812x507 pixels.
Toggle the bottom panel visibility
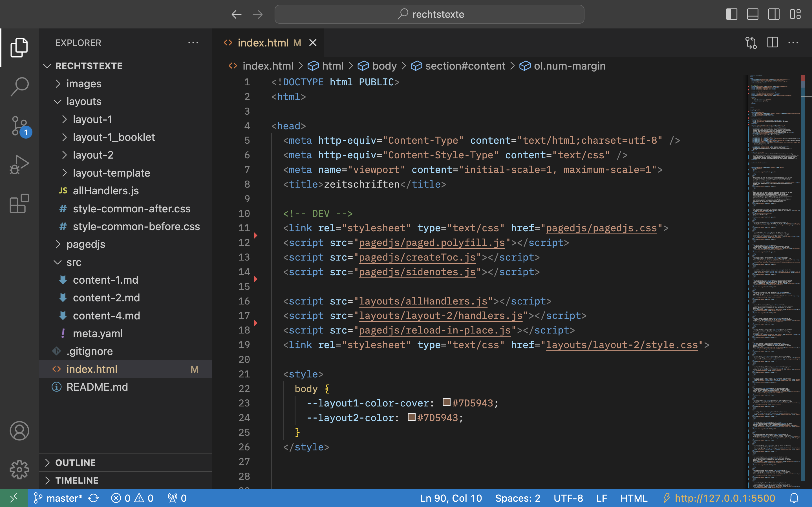[753, 14]
